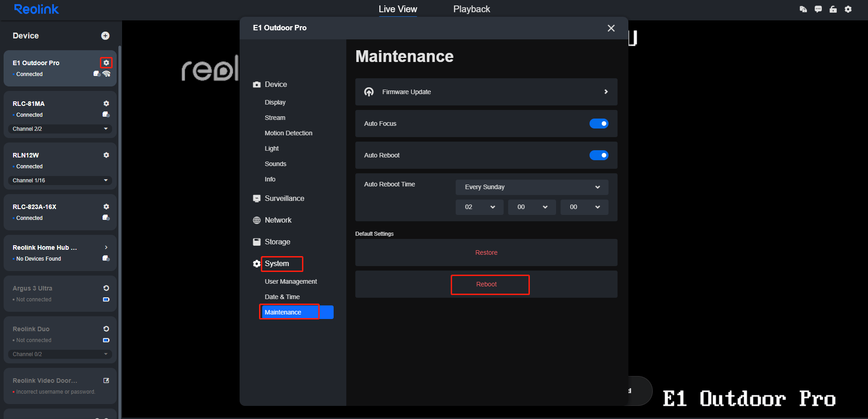Select the RLC-823A-16X device card
868x419 pixels.
60,212
